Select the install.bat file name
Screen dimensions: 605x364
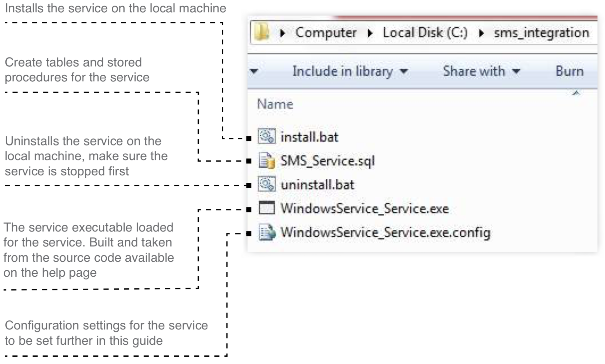309,137
